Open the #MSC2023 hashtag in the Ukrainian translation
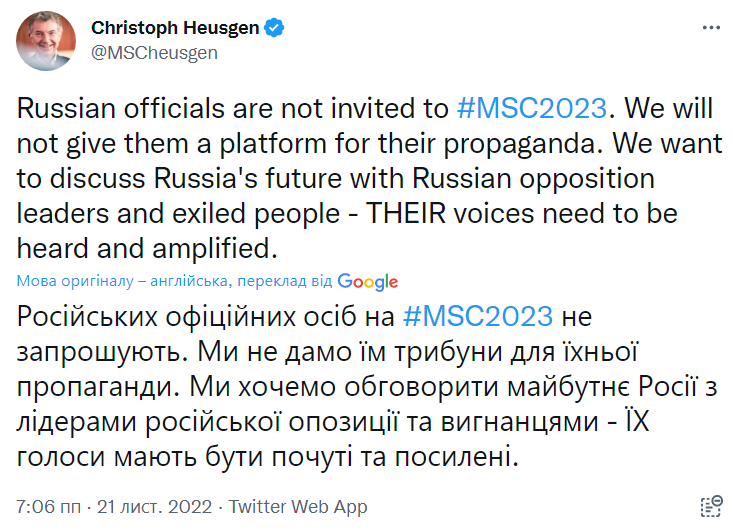Viewport: 733px width, 532px height. click(479, 316)
